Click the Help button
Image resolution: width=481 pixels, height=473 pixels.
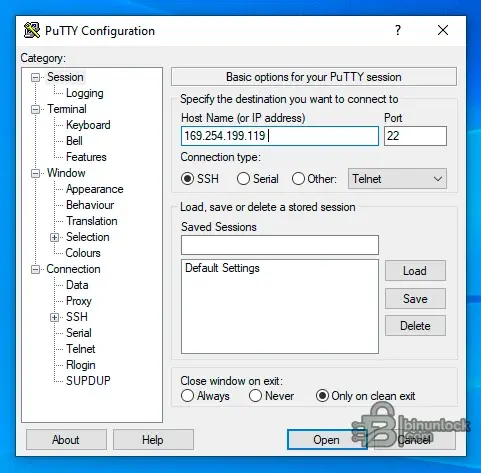coord(153,440)
